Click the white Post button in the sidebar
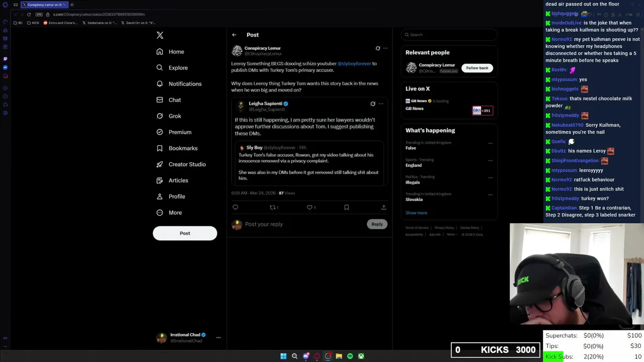 (x=185, y=233)
